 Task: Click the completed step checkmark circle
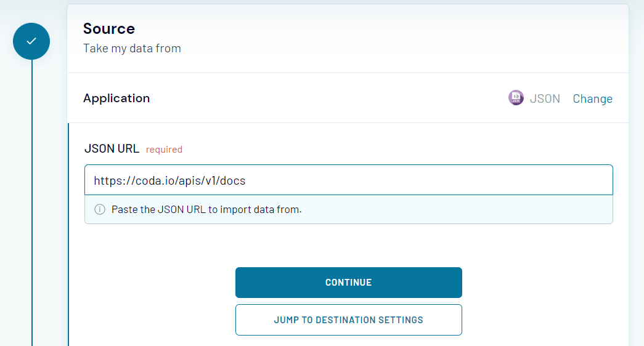point(31,41)
